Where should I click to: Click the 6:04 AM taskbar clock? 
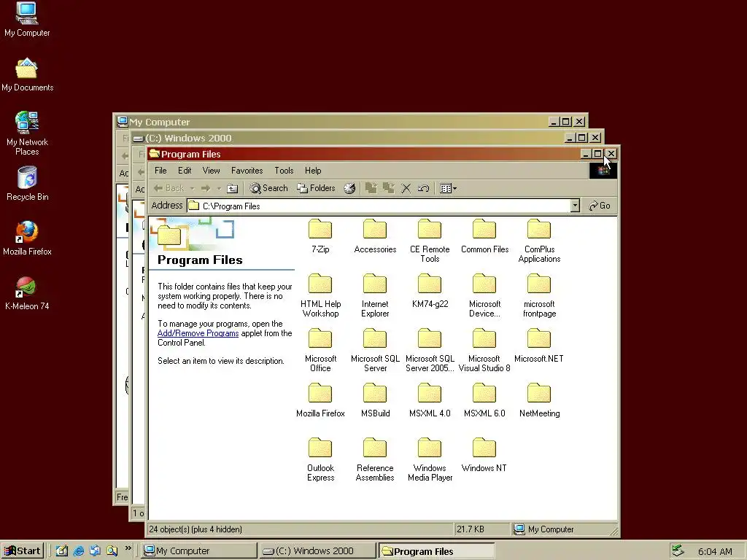[715, 551]
